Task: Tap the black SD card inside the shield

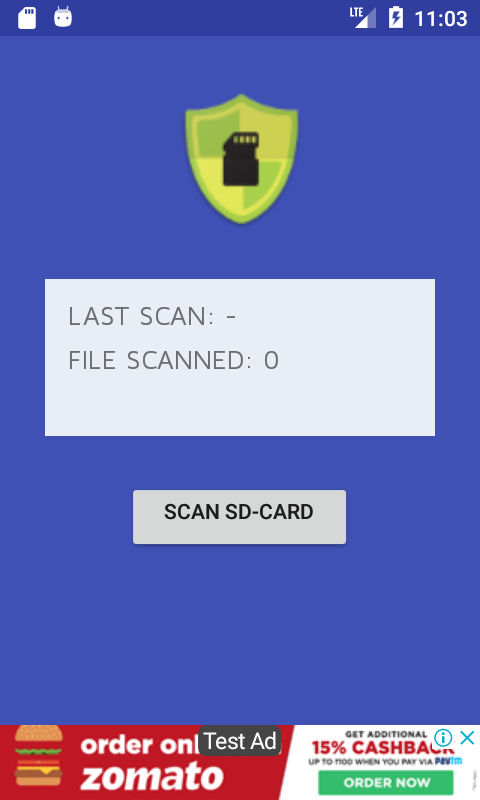Action: [241, 159]
